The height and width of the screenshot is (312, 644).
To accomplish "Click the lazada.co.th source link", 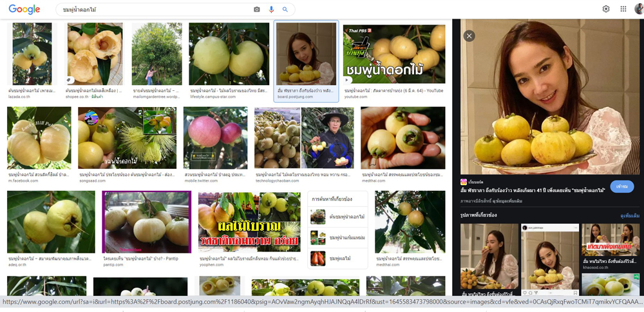I will (19, 97).
